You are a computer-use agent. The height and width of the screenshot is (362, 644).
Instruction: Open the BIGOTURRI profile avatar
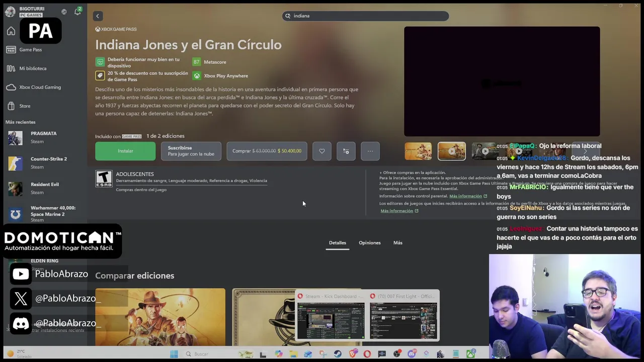[10, 12]
